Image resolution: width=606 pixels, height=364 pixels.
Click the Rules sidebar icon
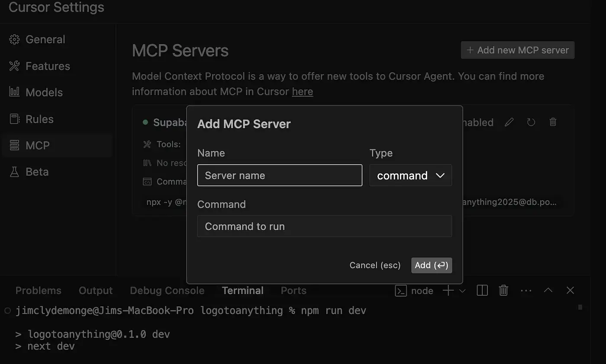tap(14, 119)
